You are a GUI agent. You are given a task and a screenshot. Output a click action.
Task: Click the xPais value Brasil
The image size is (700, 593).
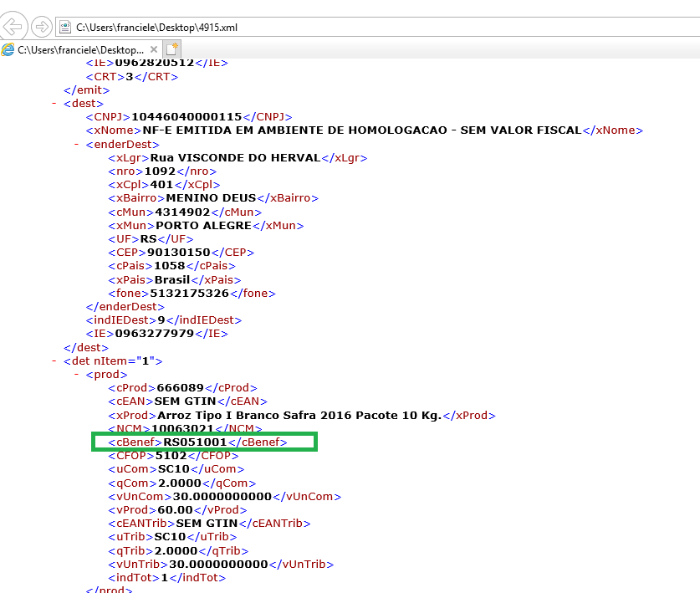[172, 280]
